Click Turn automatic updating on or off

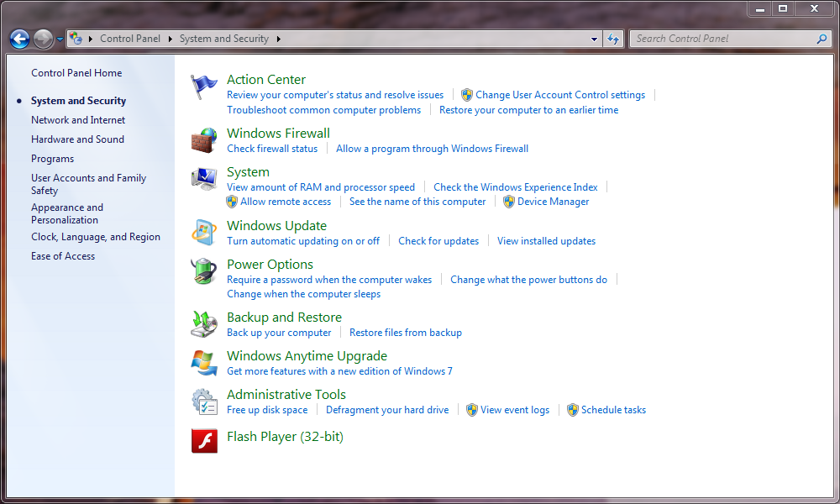point(303,241)
